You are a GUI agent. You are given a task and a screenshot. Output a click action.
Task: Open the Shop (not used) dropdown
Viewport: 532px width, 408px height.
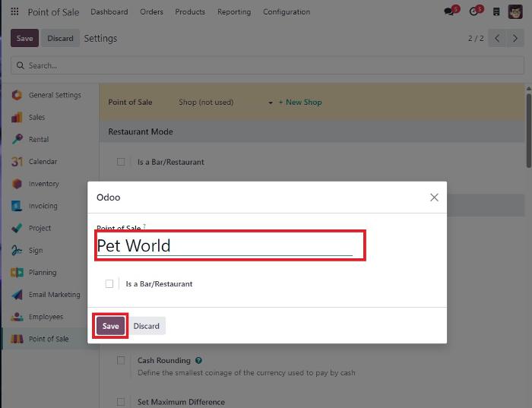pos(226,103)
